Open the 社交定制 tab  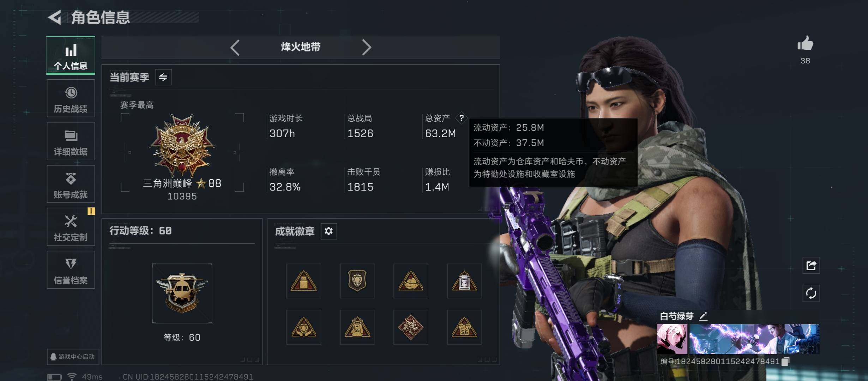tap(71, 227)
